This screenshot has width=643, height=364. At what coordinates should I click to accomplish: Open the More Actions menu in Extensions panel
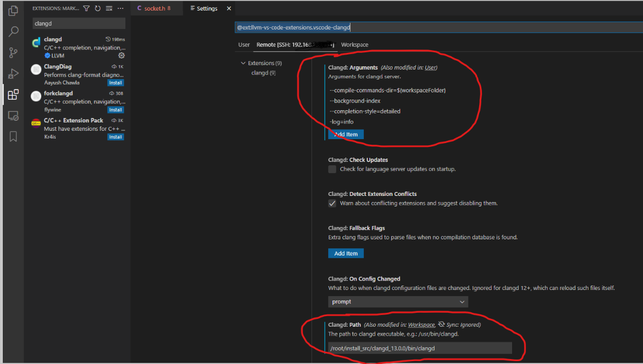click(x=120, y=8)
